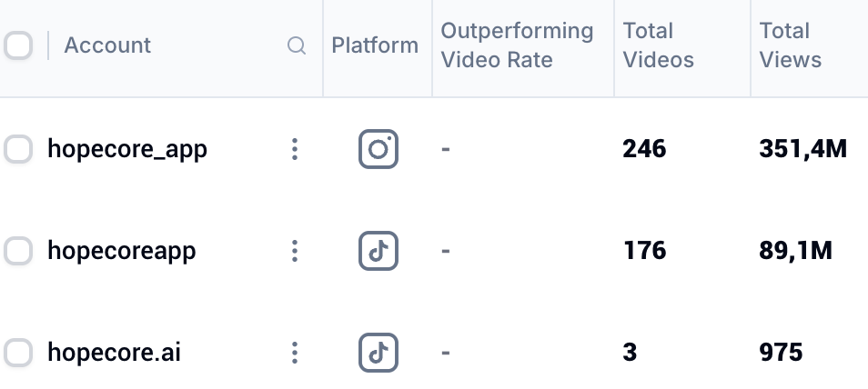Open three-dot menu for hopecoreapp
The height and width of the screenshot is (389, 868).
point(294,252)
